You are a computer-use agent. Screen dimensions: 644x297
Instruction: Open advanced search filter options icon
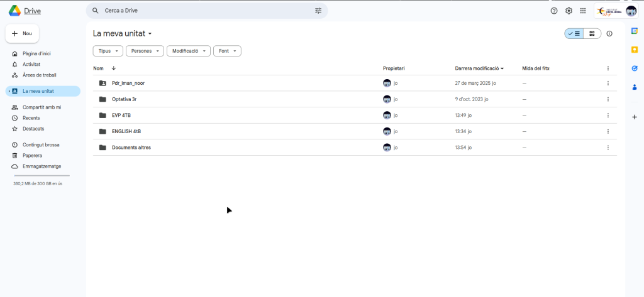point(318,11)
